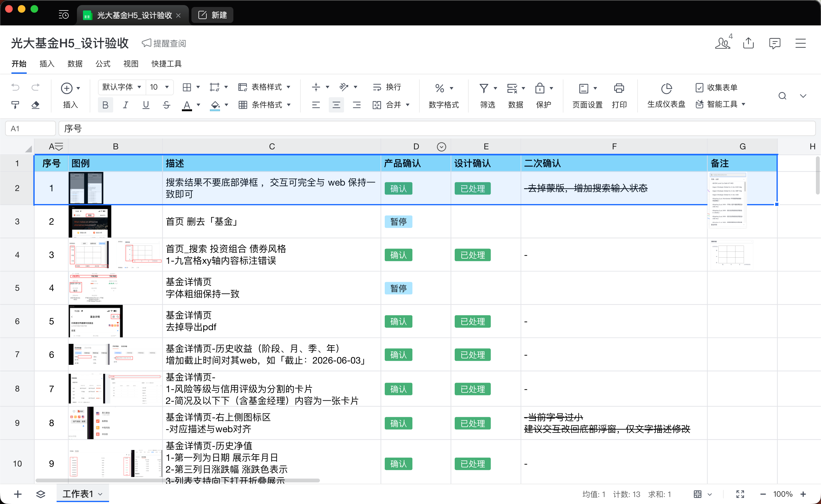Switch to the 开始 ribbon tab

click(x=19, y=64)
